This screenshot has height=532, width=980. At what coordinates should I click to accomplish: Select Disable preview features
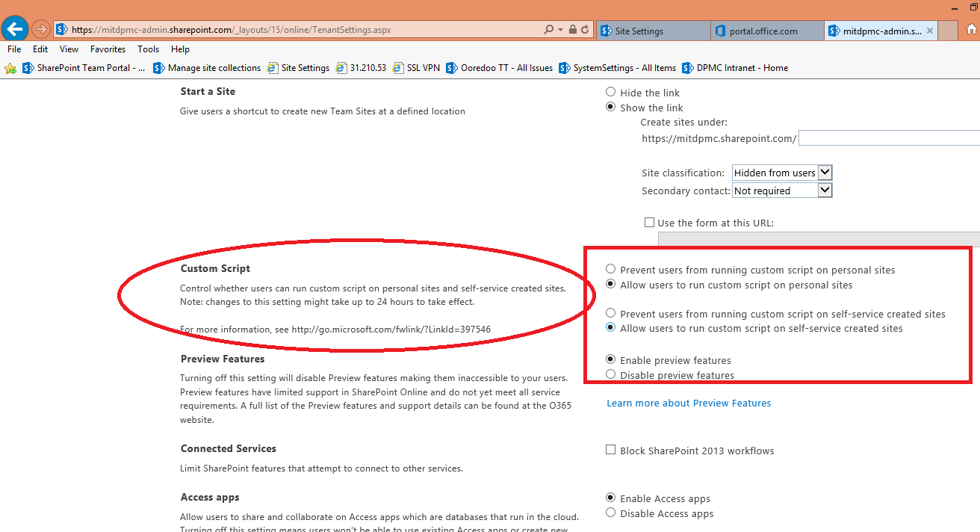pos(610,375)
